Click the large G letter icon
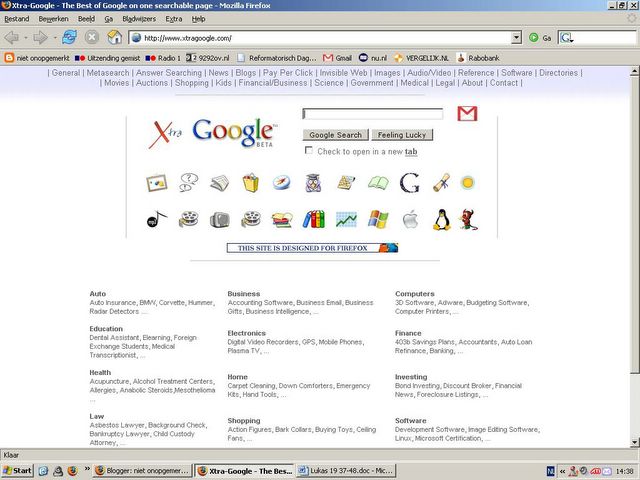Screen dimensions: 640x480 click(x=409, y=183)
